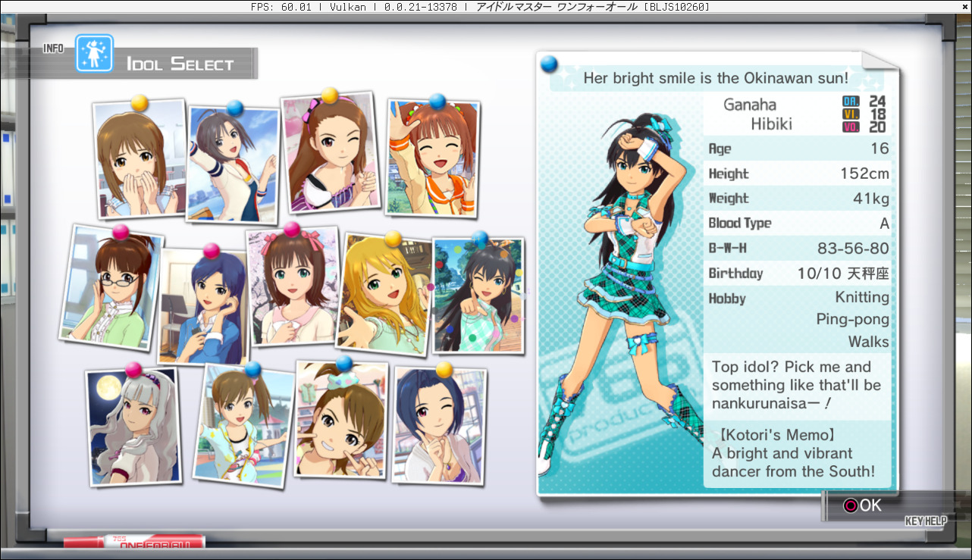Image resolution: width=972 pixels, height=560 pixels.
Task: Pick the blonde long-haired idol photo
Action: [x=384, y=295]
